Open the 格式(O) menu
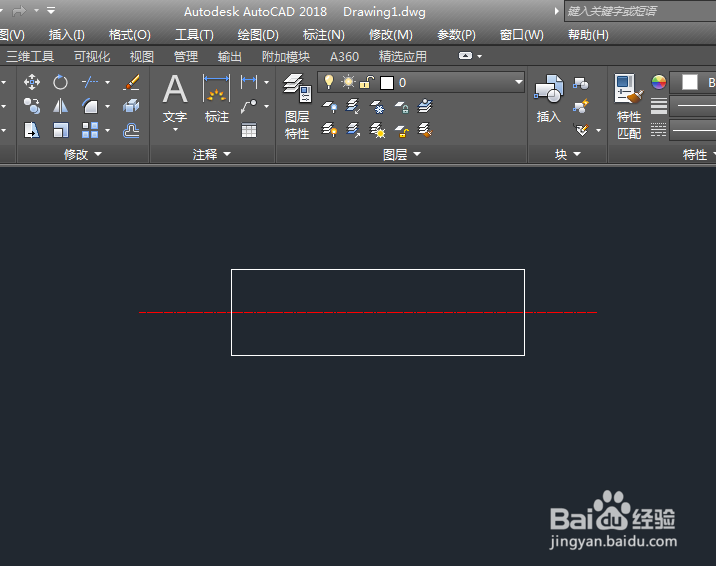The height and width of the screenshot is (566, 716). 130,35
